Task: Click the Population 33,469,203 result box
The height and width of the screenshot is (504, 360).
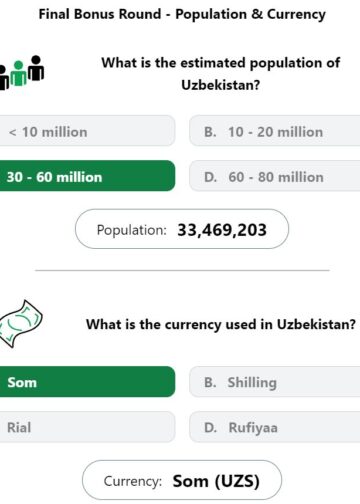Action: click(x=182, y=229)
